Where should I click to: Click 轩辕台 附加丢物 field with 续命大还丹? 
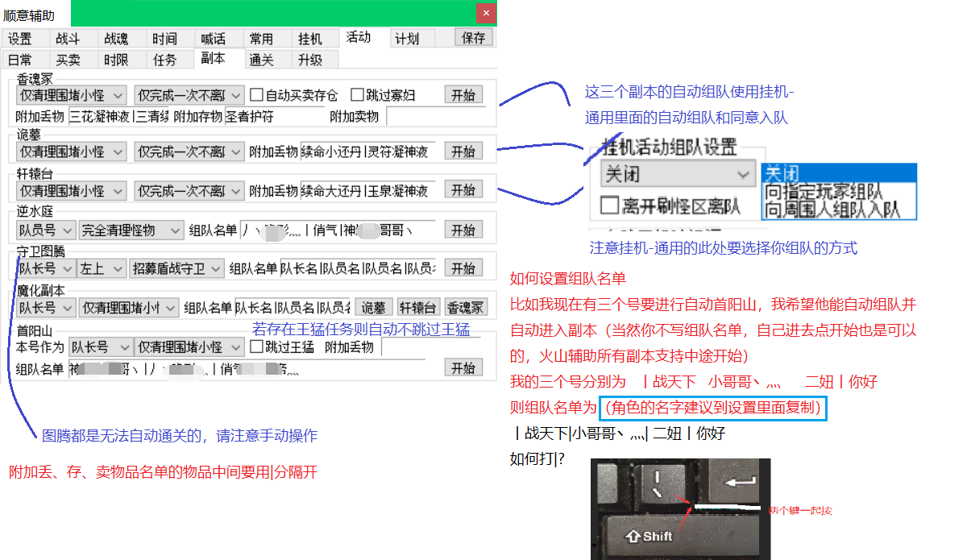[369, 191]
